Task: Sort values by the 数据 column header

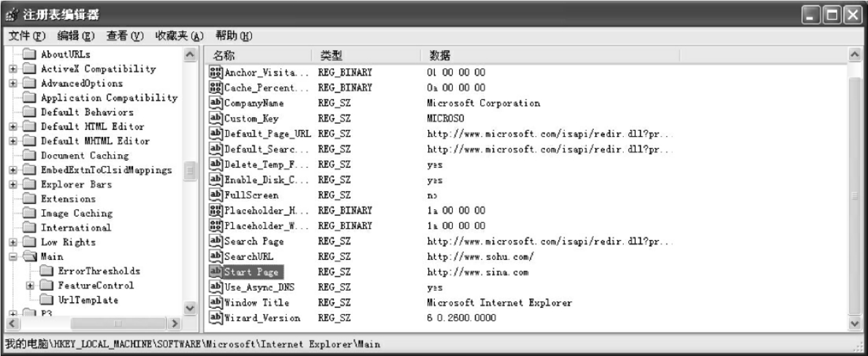Action: [551, 56]
